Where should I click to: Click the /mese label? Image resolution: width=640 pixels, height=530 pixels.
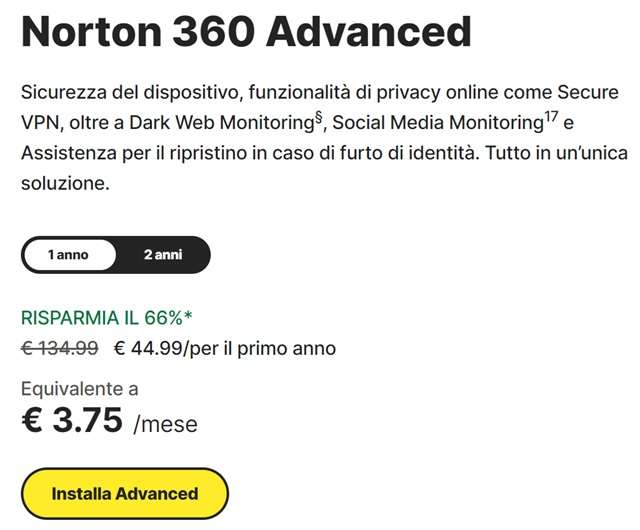pos(165,424)
